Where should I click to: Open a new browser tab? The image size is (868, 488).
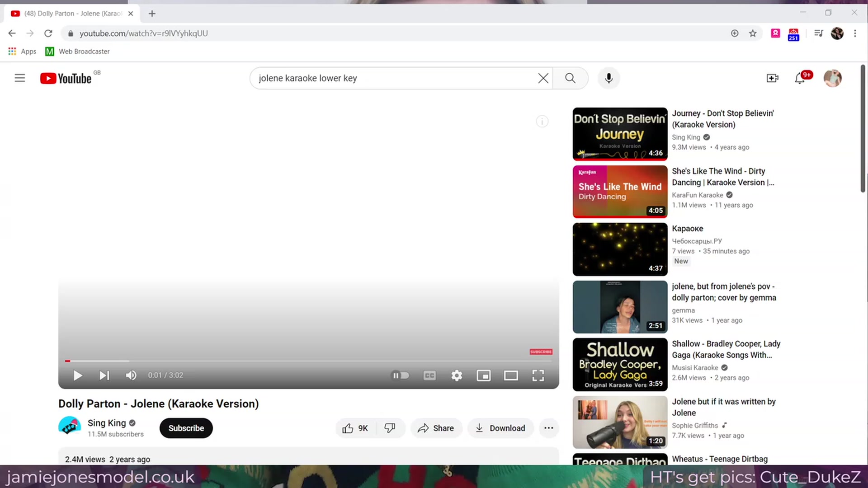pyautogui.click(x=152, y=14)
